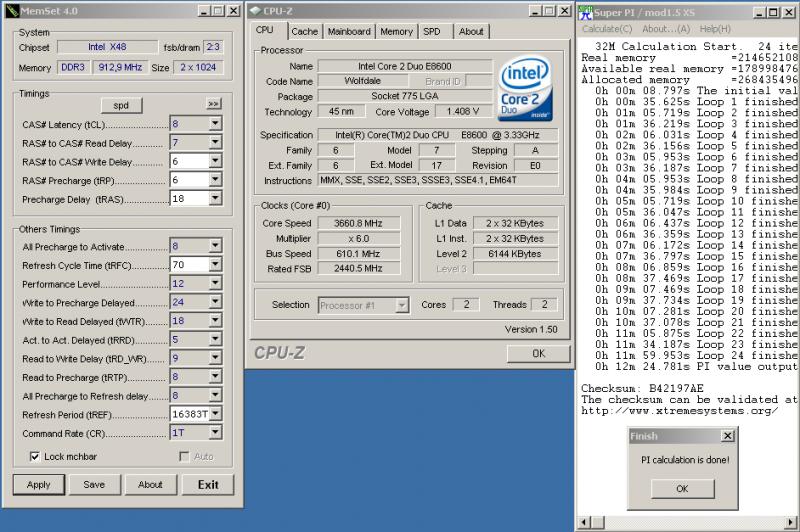Click the About button in MemSet
The width and height of the screenshot is (800, 532).
tap(151, 485)
